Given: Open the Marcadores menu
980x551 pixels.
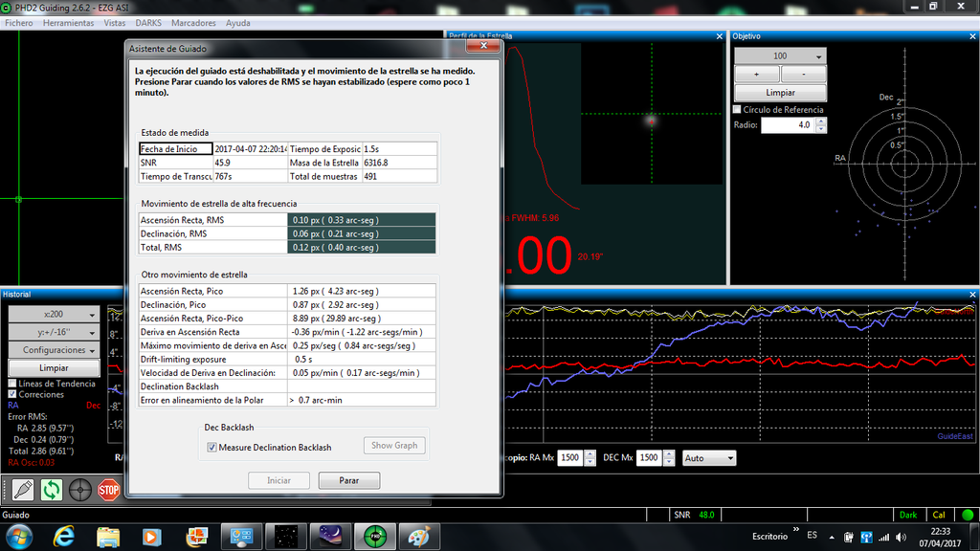Looking at the screenshot, I should pyautogui.click(x=193, y=23).
